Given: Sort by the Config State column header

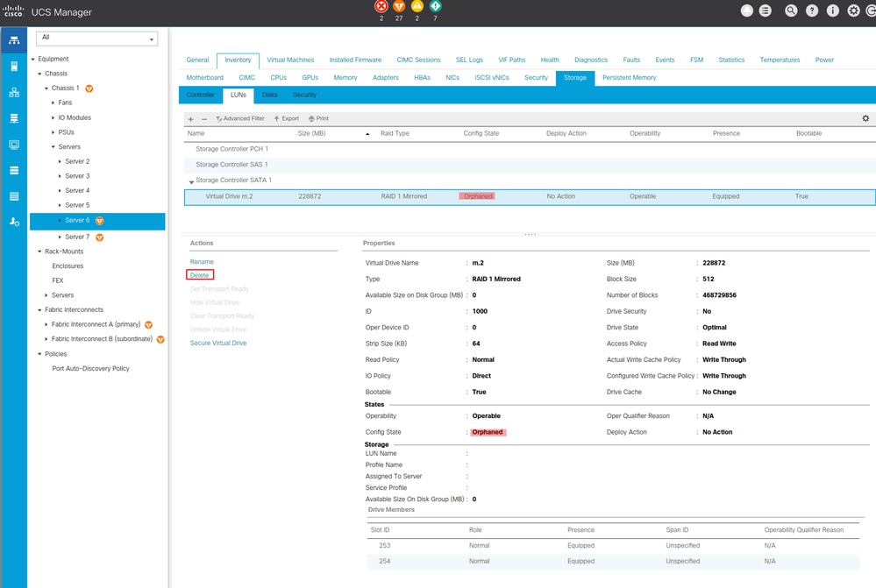Looking at the screenshot, I should click(481, 133).
